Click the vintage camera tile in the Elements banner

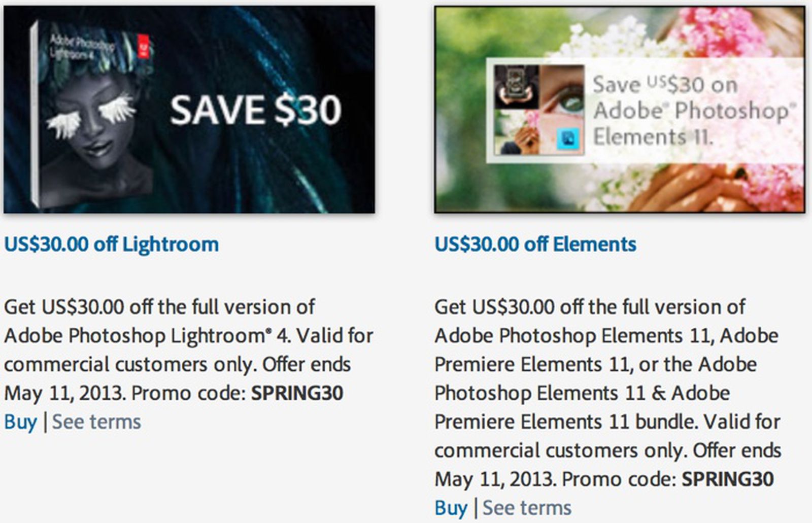pyautogui.click(x=516, y=85)
